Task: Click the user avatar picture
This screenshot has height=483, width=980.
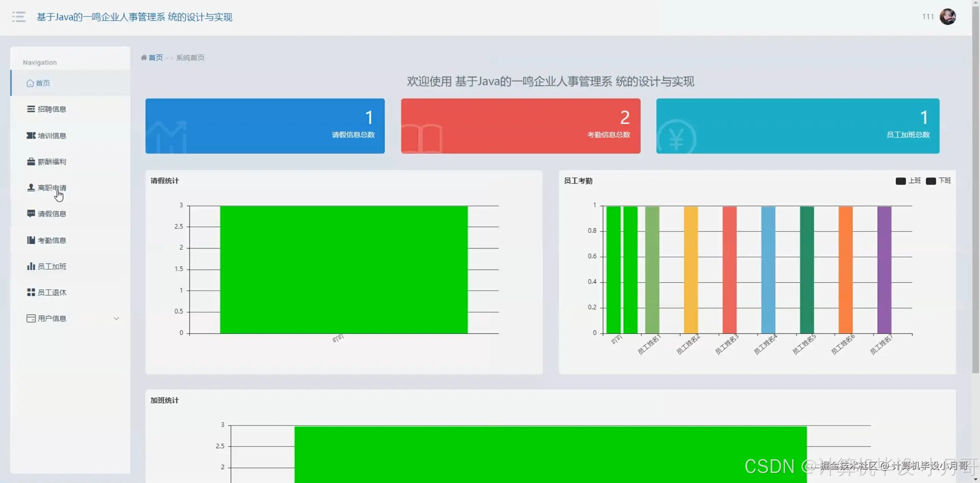Action: 947,17
